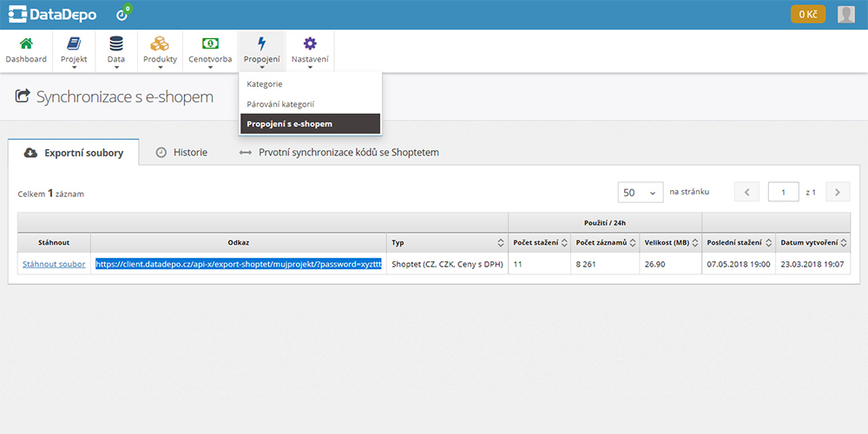Screen dimensions: 868x434
Task: Click the cloud download icon on Exportní soubory
Action: coord(31,153)
